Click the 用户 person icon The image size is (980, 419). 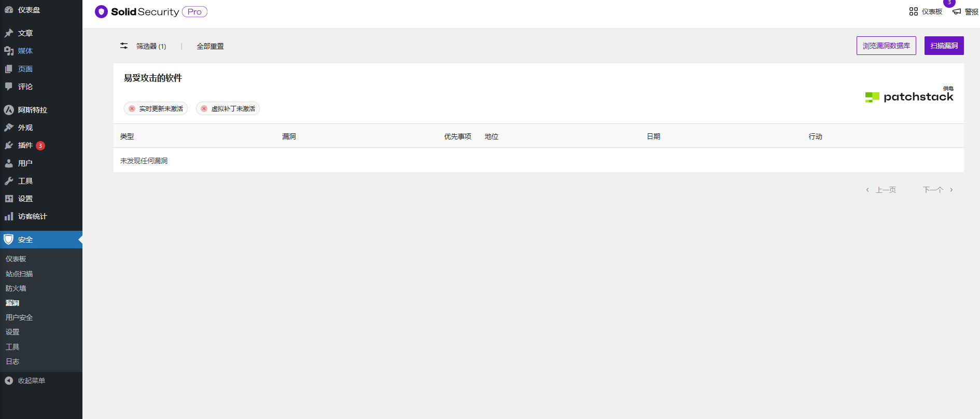pos(9,163)
